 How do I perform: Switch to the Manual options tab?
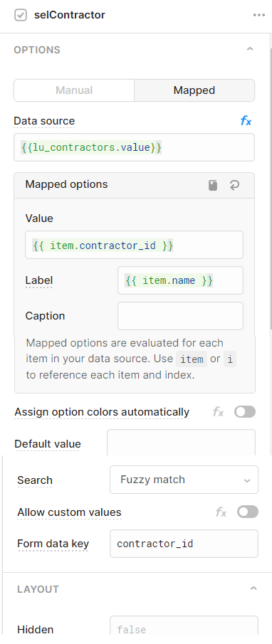(x=74, y=90)
